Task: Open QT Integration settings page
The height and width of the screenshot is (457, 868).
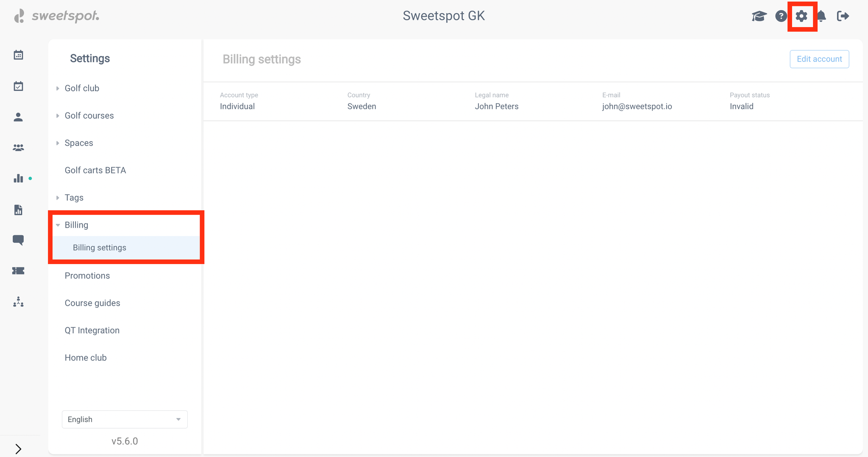Action: pyautogui.click(x=92, y=330)
